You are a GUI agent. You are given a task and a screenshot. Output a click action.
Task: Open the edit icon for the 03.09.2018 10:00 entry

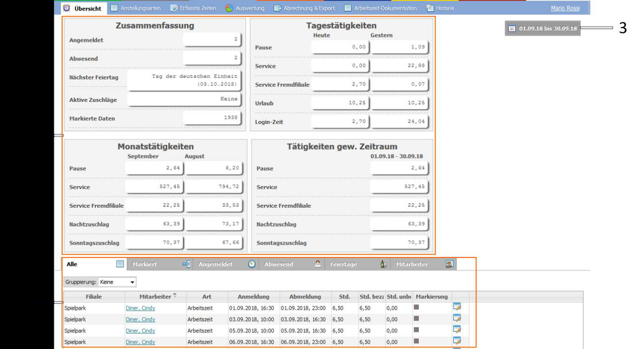point(457,318)
